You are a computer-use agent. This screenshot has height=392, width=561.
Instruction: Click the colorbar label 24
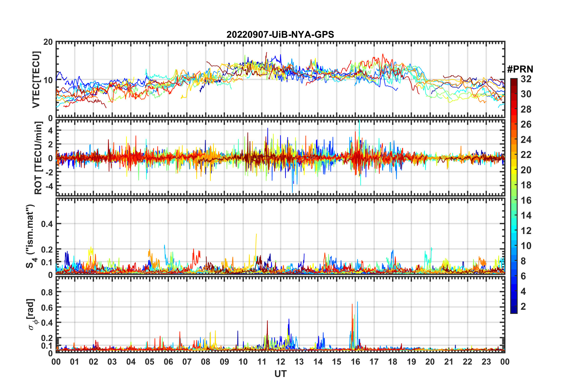526,140
